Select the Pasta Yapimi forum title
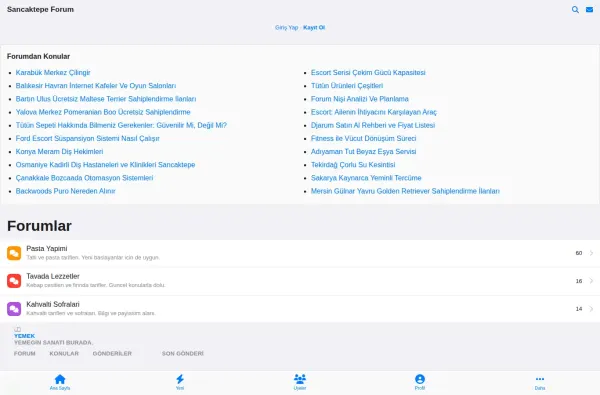Image resolution: width=600 pixels, height=395 pixels. 47,248
